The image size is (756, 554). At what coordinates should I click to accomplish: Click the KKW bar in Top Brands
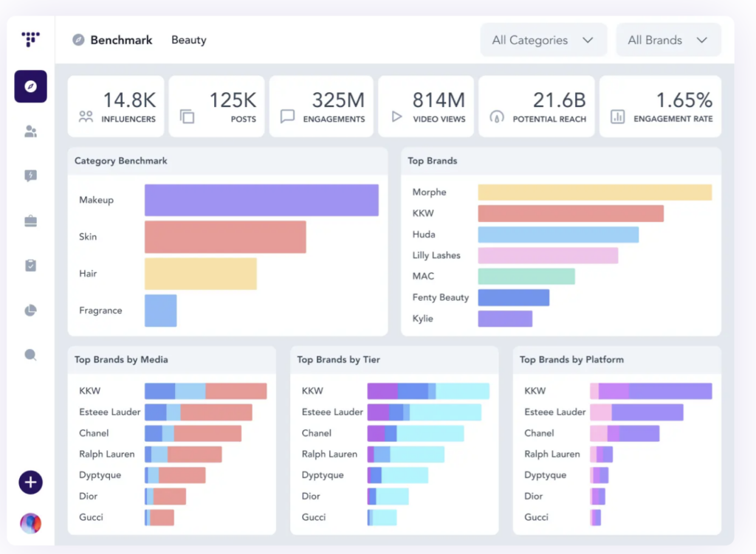pyautogui.click(x=571, y=213)
